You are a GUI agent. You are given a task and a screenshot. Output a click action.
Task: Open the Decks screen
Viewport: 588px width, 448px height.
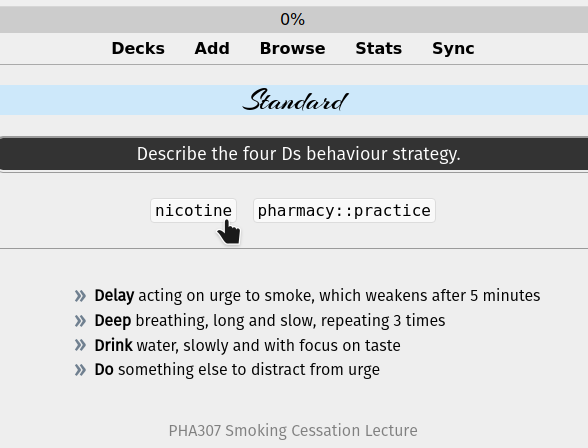point(138,48)
